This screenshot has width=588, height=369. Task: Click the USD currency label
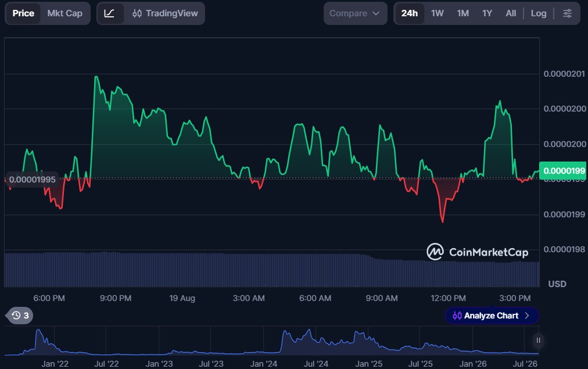coord(557,284)
